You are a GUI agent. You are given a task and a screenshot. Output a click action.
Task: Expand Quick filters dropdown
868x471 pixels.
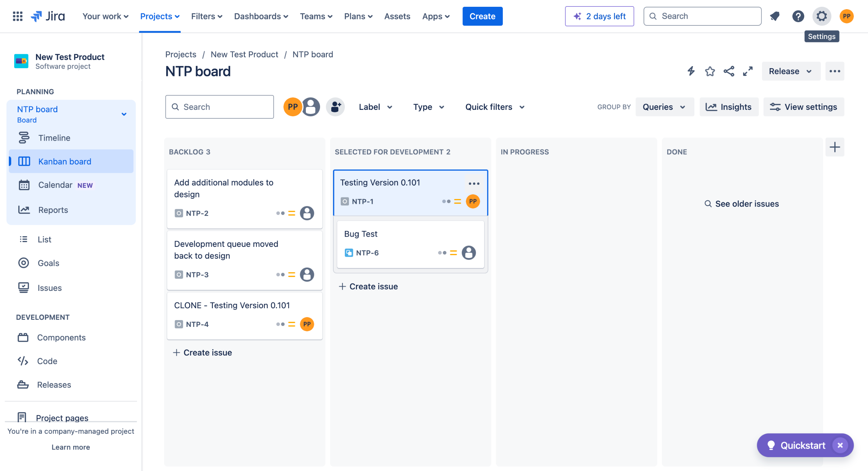(x=495, y=107)
